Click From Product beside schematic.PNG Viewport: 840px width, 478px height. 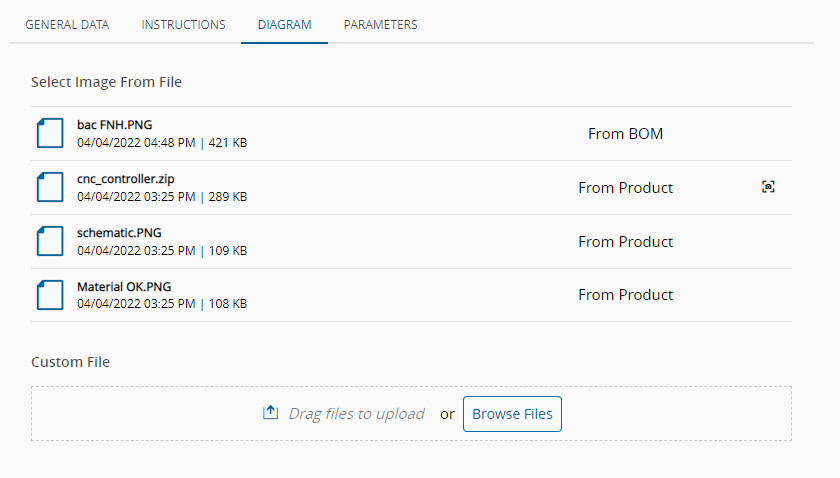click(625, 242)
